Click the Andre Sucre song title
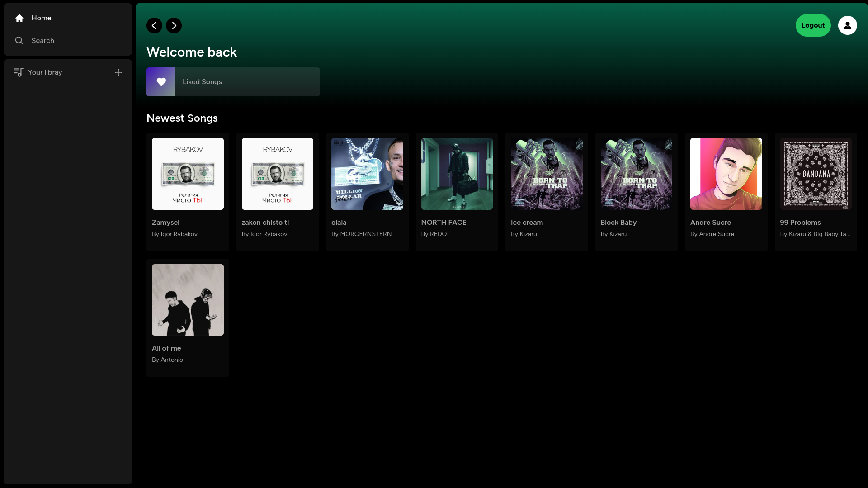Viewport: 868px width, 488px height. pos(711,223)
